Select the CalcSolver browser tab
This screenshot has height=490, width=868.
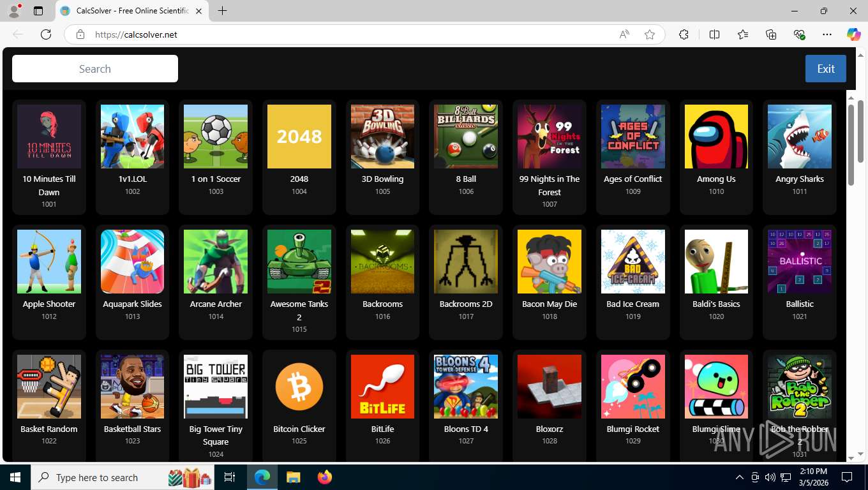point(131,11)
